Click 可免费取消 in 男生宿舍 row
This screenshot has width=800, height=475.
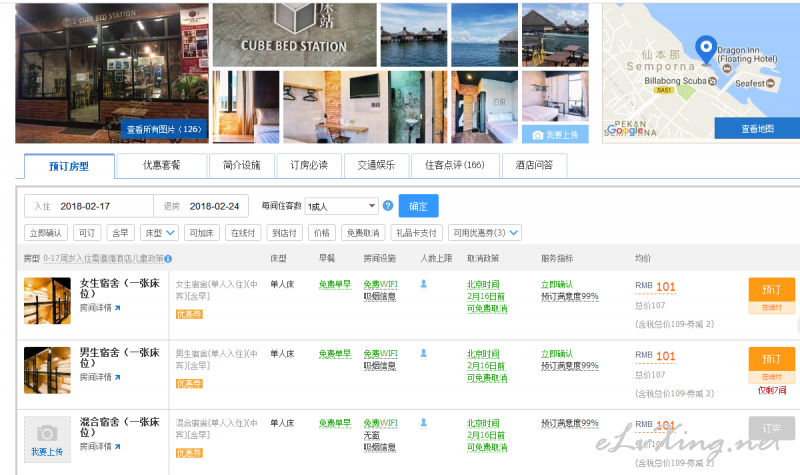487,378
